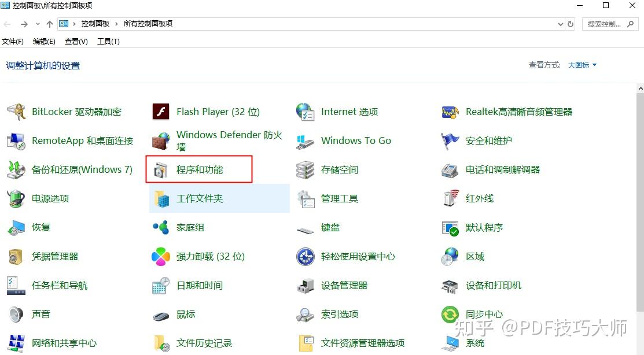Open 工作文件夹 icon
644x355 pixels.
coord(161,199)
